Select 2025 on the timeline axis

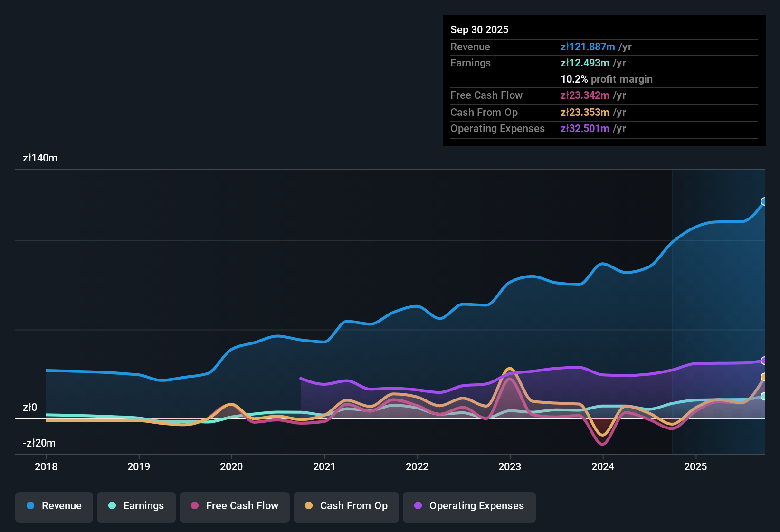pyautogui.click(x=695, y=467)
